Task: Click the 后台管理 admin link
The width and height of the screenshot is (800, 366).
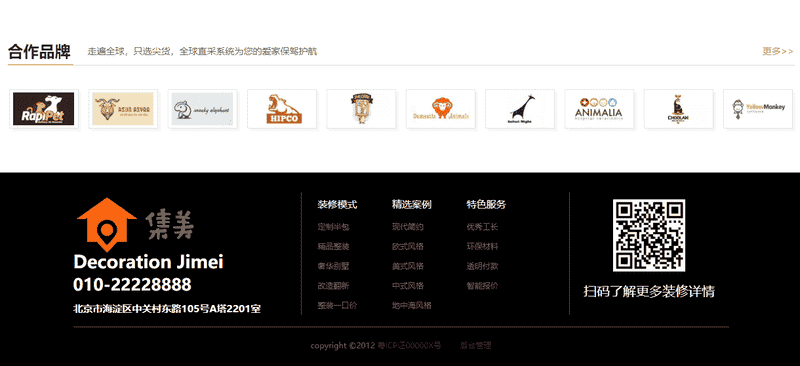Action: tap(476, 346)
